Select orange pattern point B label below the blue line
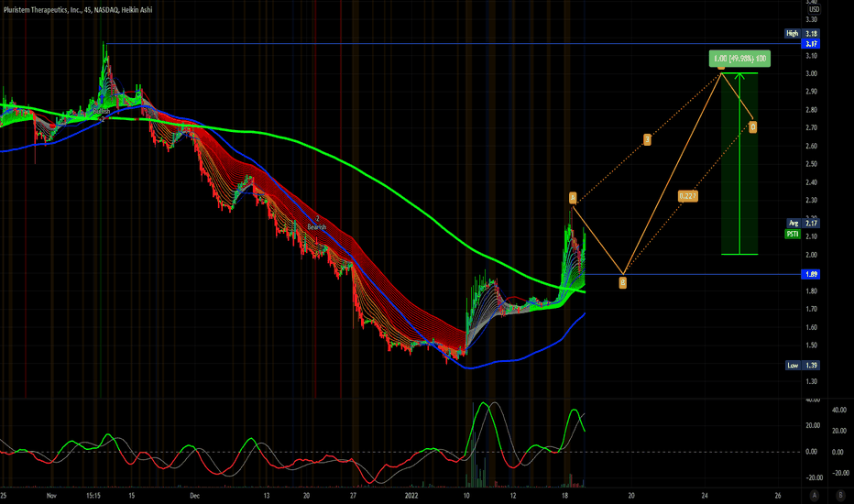The height and width of the screenshot is (504, 854). (x=622, y=282)
